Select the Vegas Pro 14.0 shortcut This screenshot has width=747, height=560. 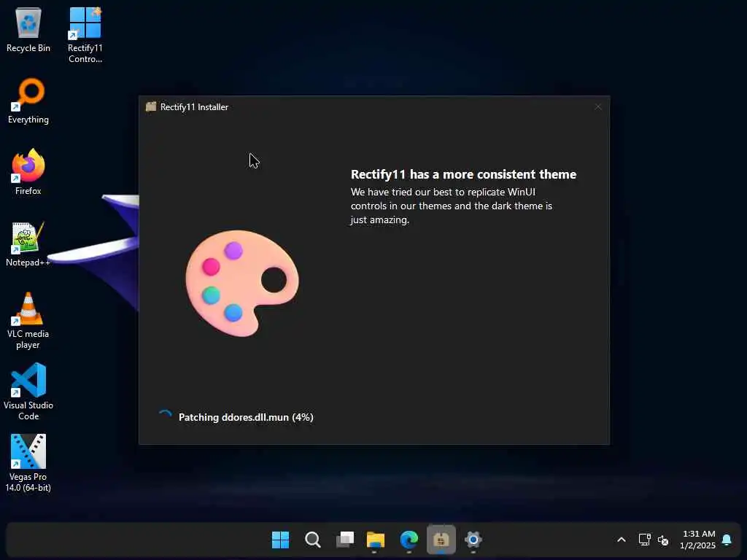(x=28, y=463)
